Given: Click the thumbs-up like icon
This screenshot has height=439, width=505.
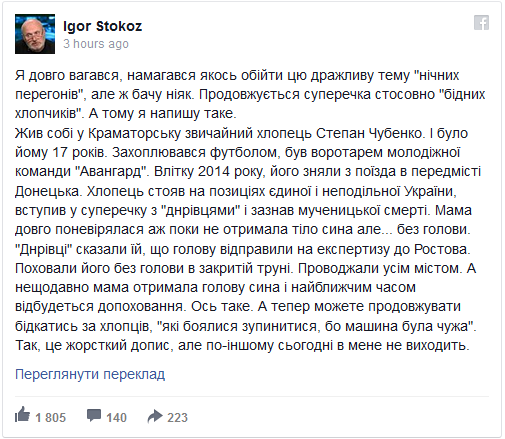Looking at the screenshot, I should point(23,414).
